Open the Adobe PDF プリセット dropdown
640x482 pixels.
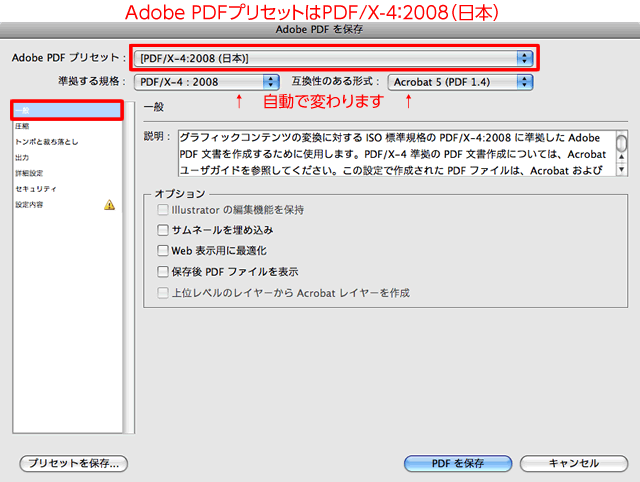(x=334, y=58)
